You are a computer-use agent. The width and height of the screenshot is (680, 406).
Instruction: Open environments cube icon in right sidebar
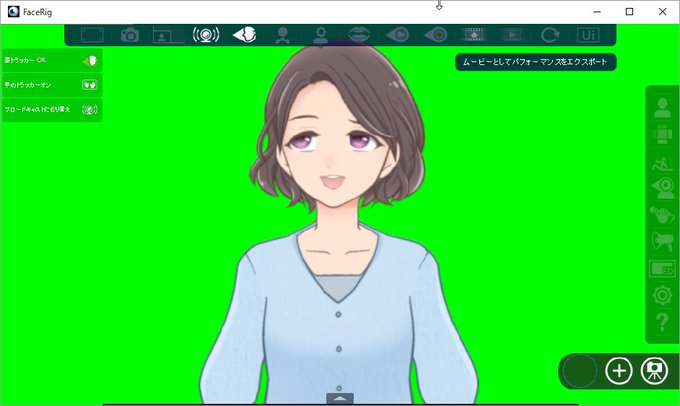pos(662,134)
